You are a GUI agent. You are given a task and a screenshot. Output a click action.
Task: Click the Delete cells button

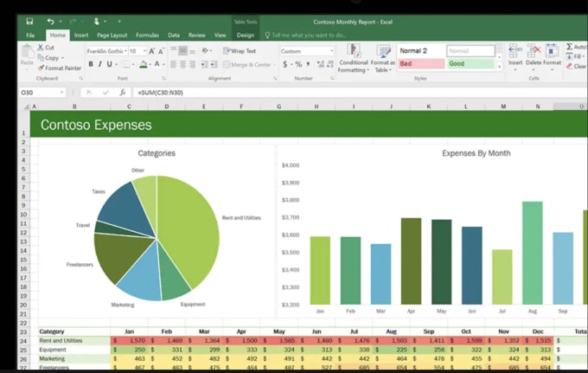pyautogui.click(x=534, y=57)
